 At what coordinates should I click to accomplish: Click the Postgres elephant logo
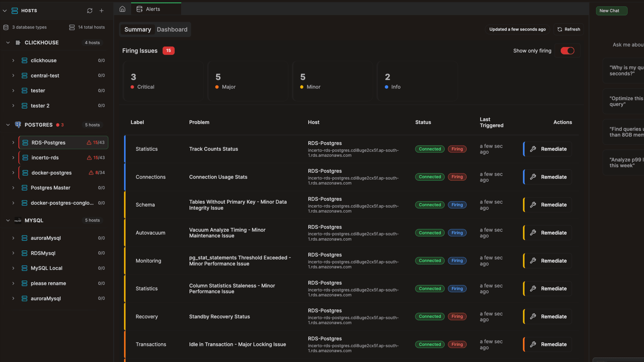18,125
